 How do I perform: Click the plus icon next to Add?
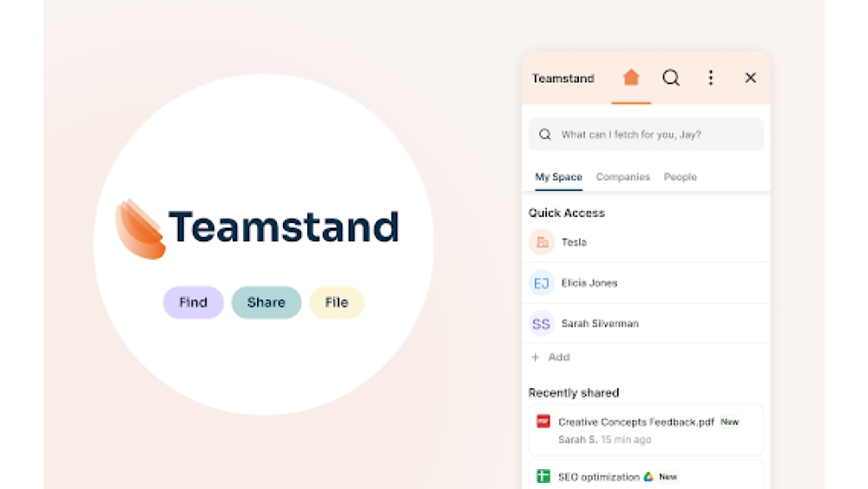tap(536, 357)
